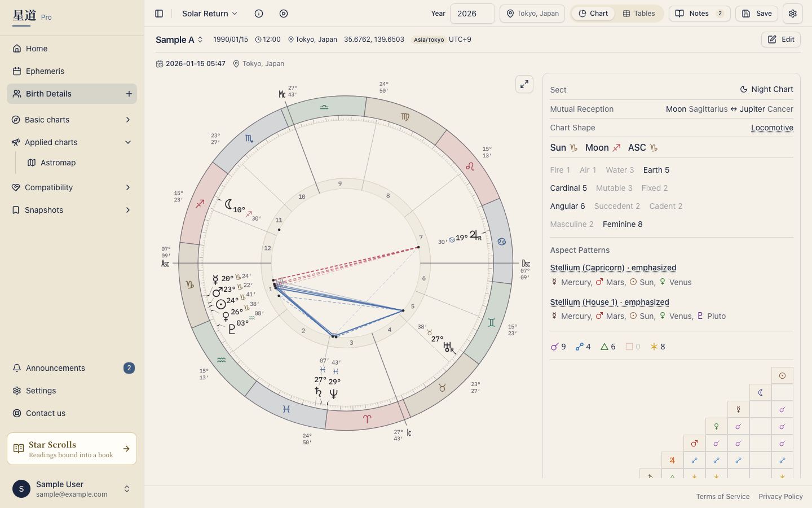
Task: Open Astromap item
Action: 79,163
